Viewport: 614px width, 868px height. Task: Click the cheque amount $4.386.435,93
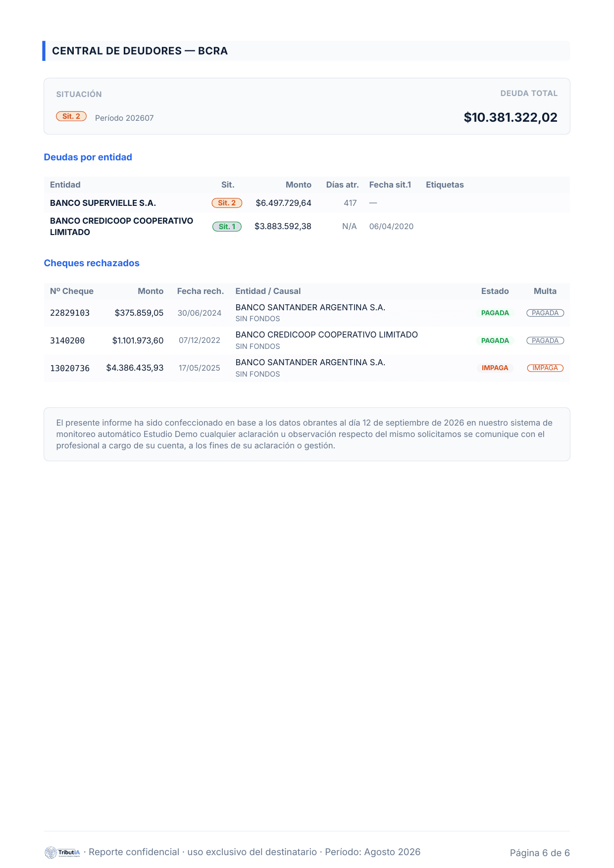135,368
